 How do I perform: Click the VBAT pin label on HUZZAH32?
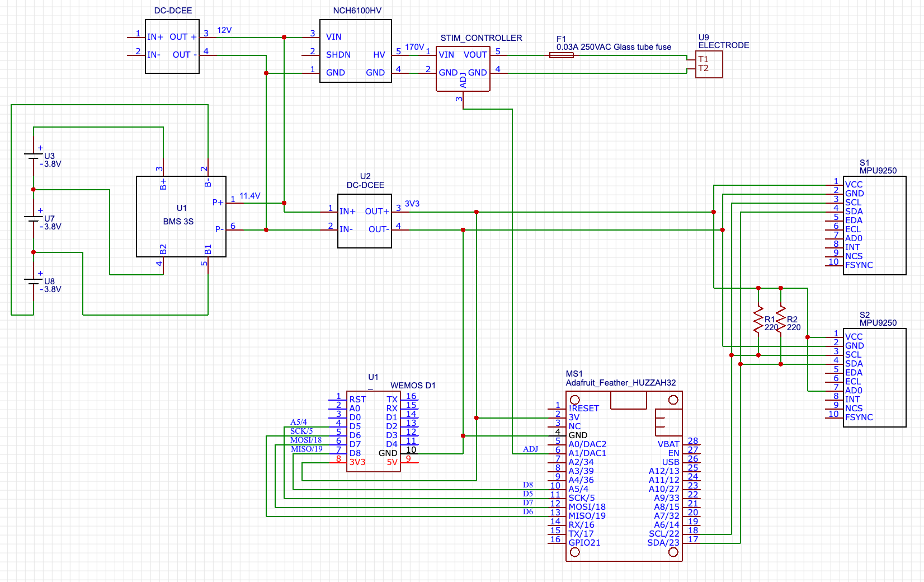click(668, 444)
